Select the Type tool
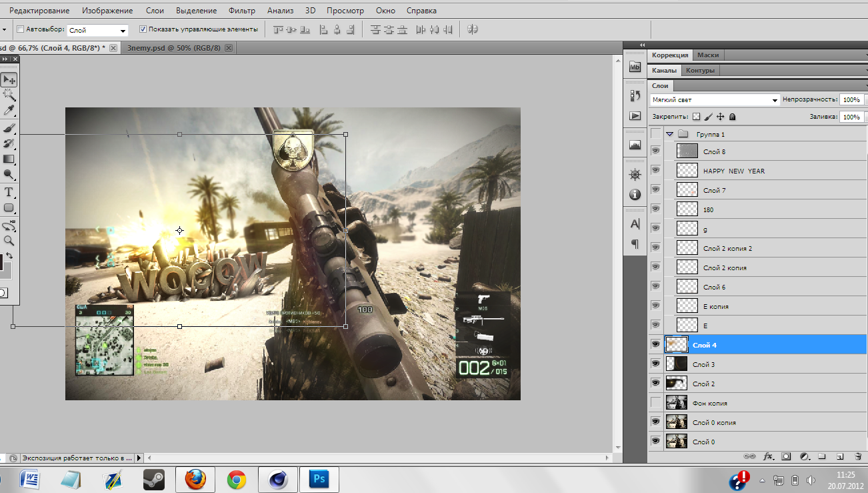 9,192
